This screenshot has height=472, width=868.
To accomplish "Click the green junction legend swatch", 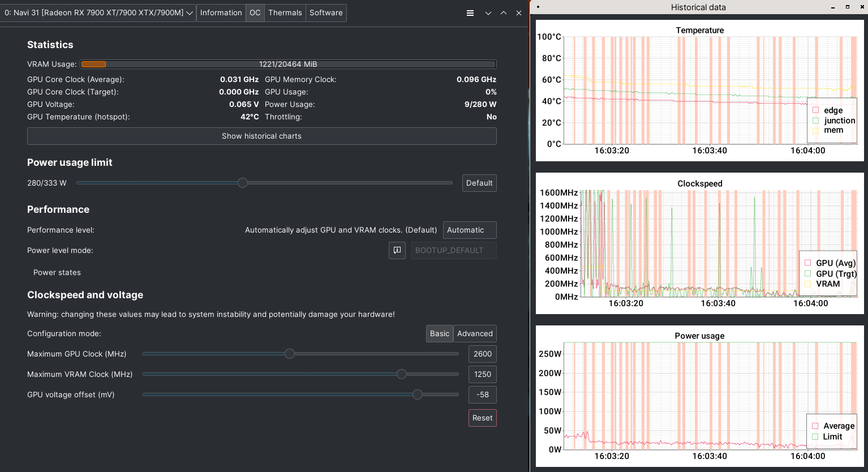I will click(815, 121).
